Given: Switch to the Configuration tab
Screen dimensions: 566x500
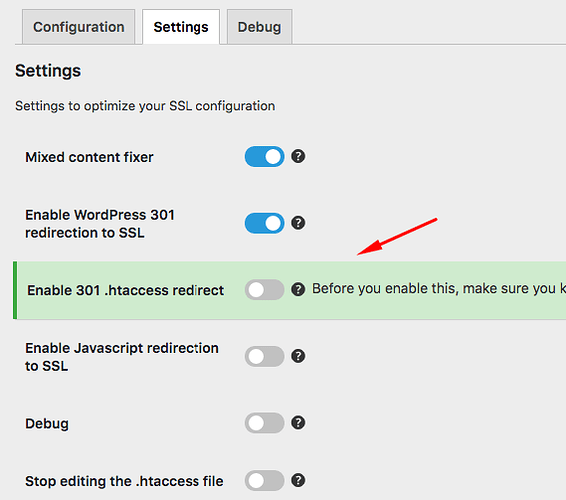Looking at the screenshot, I should pos(78,27).
